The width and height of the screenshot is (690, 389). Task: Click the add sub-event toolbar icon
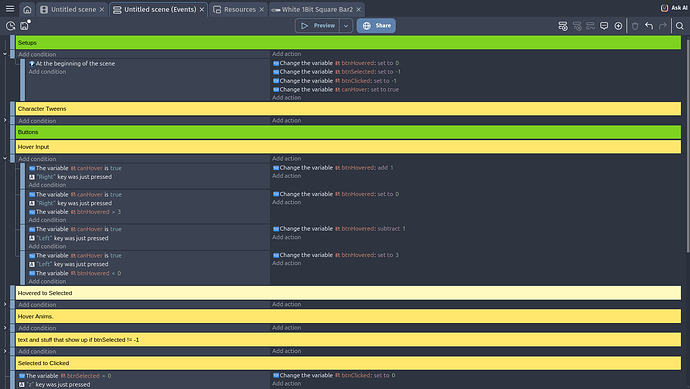pyautogui.click(x=577, y=26)
